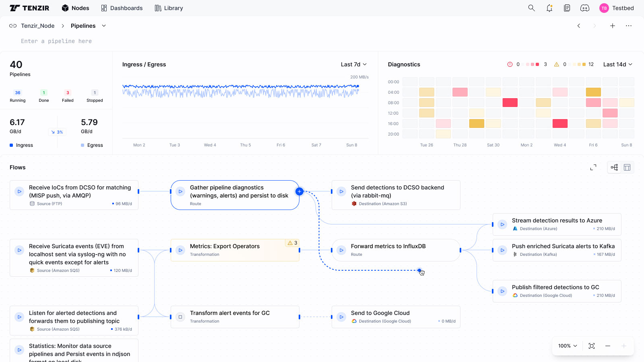Stop the Transform alert events for GC pipeline
Viewport: 644px width, 362px height.
tap(180, 317)
